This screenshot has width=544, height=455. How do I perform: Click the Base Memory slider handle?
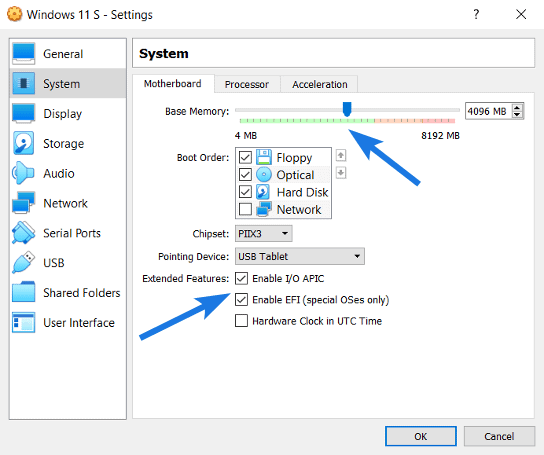coord(347,109)
